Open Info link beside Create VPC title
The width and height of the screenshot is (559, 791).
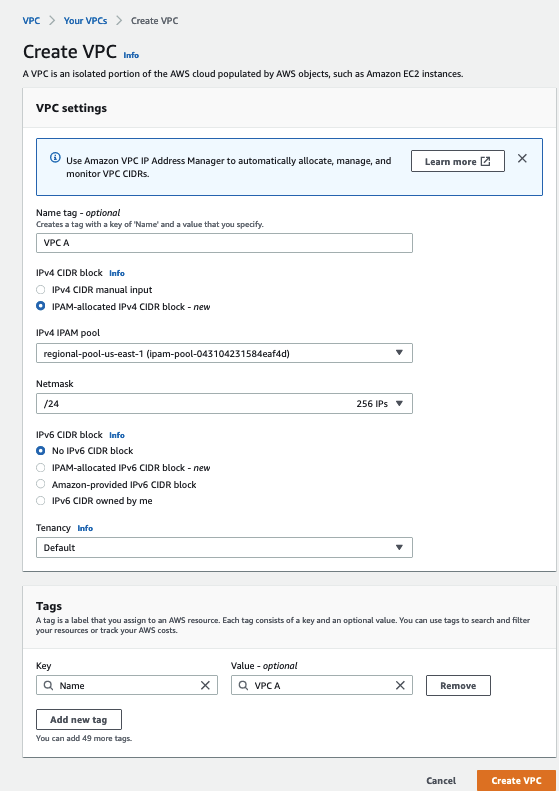point(131,55)
